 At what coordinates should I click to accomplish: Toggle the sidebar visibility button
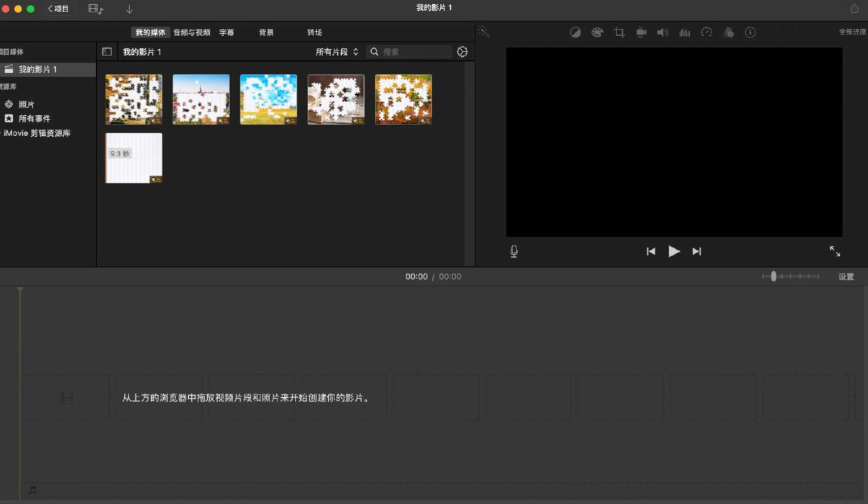(x=107, y=51)
